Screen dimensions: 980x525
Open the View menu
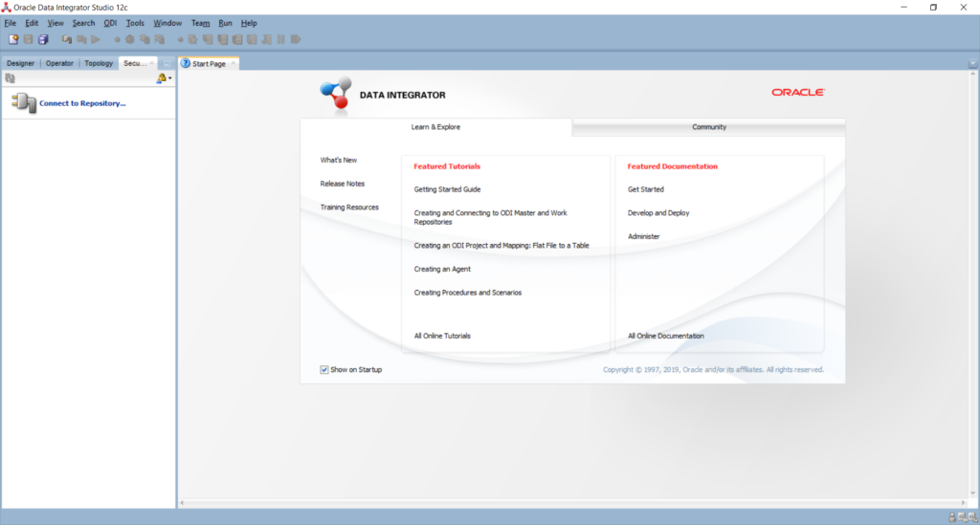[x=56, y=23]
